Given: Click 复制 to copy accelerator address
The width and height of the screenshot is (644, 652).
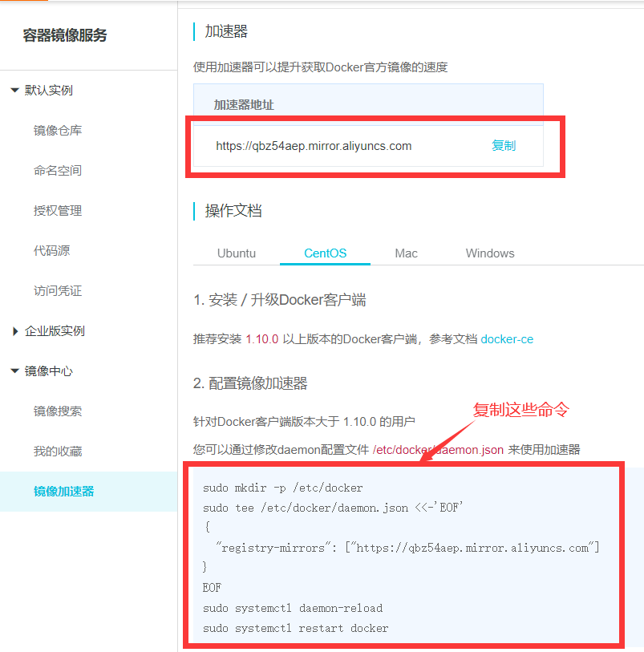Looking at the screenshot, I should (504, 146).
